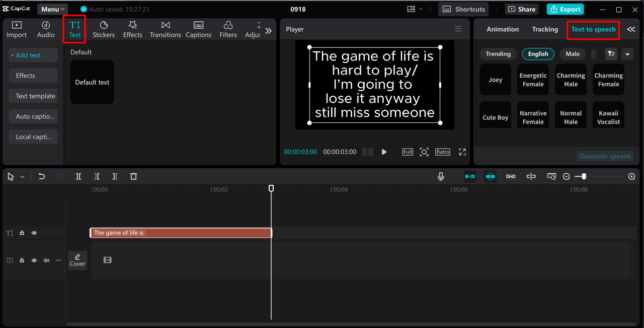Click the Default text thumbnail
Image resolution: width=644 pixels, height=328 pixels.
tap(92, 82)
